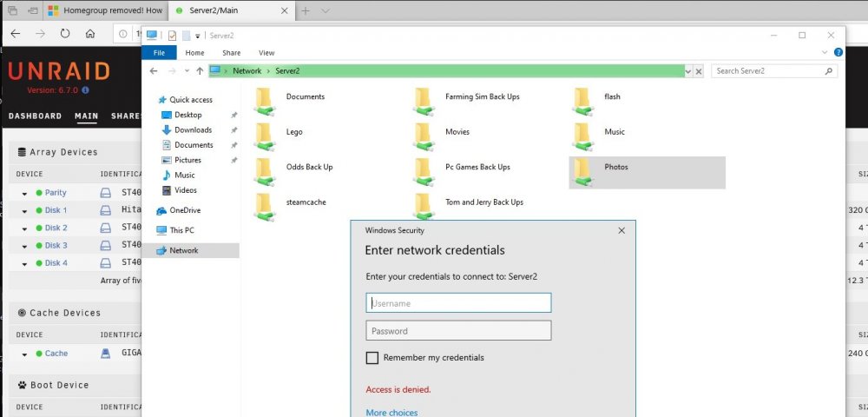The height and width of the screenshot is (417, 868).
Task: Expand the Explorer ribbon chevron
Action: (825, 53)
